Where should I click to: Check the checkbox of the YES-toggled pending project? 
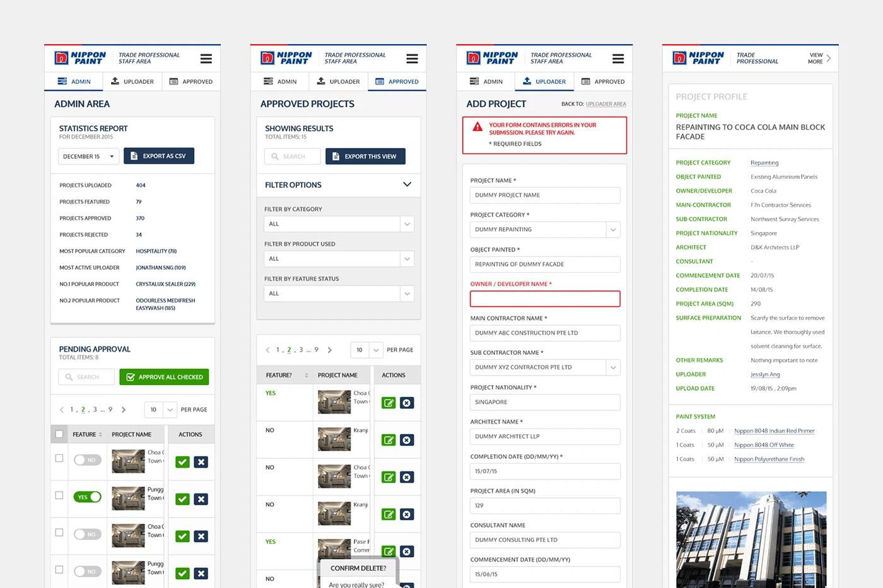click(x=59, y=495)
